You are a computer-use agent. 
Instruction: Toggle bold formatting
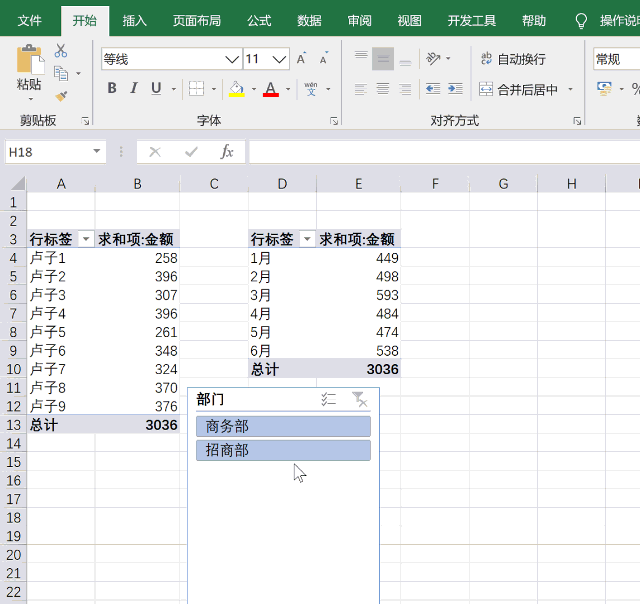pyautogui.click(x=112, y=88)
